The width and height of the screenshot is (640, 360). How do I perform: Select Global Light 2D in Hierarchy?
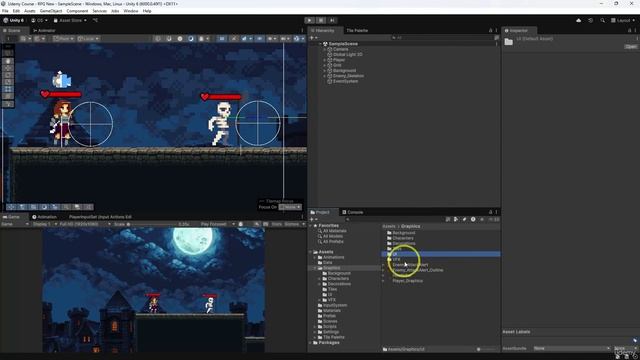point(347,54)
